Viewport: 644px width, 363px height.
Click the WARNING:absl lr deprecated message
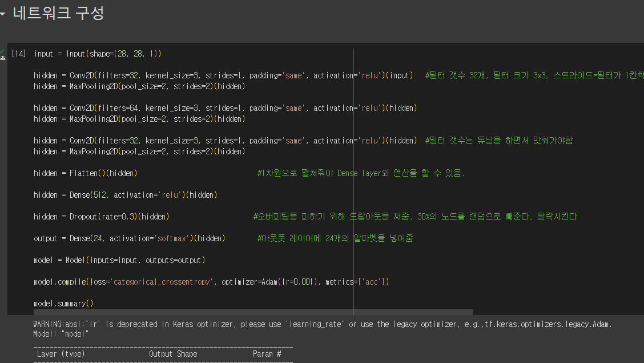[x=323, y=324]
